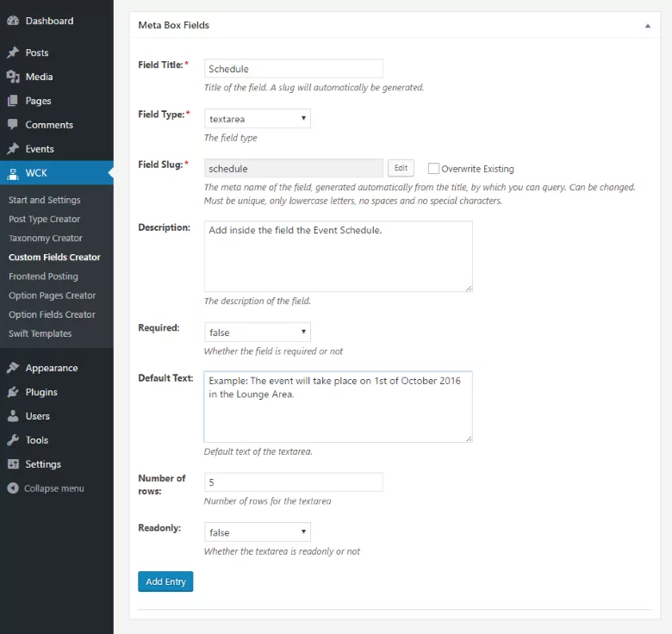672x634 pixels.
Task: Open the Dashboard icon in sidebar
Action: tap(13, 21)
